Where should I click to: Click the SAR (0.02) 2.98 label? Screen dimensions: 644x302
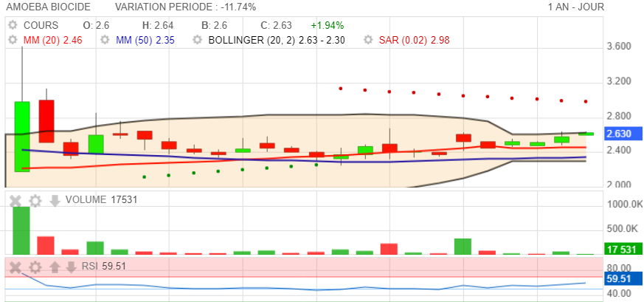click(415, 41)
